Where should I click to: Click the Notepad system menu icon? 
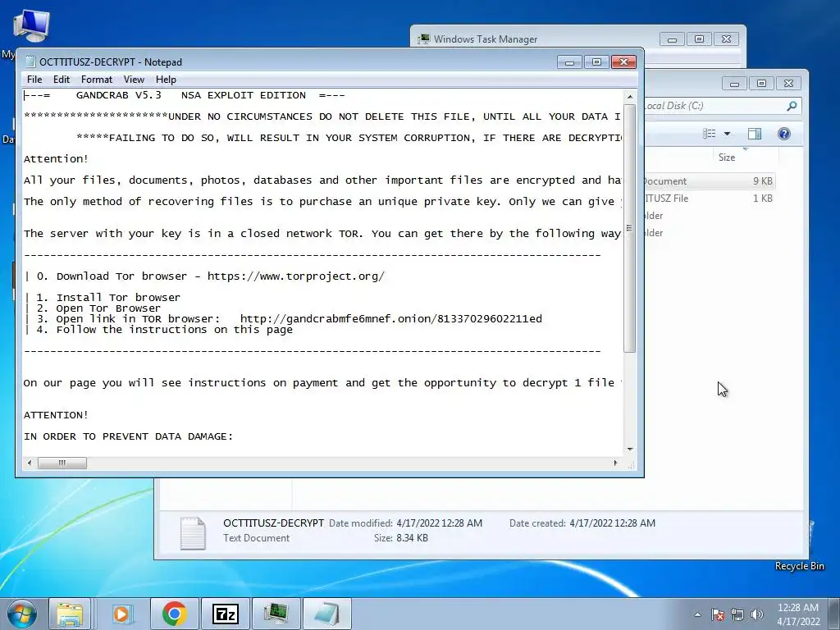30,62
